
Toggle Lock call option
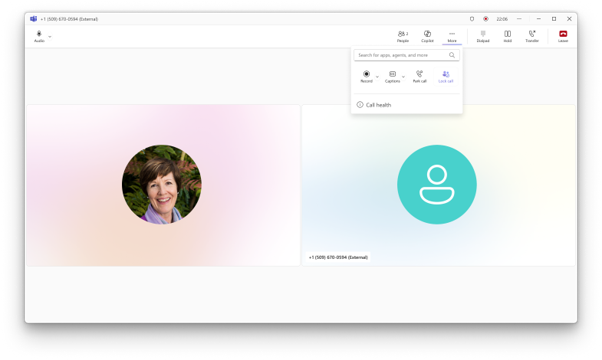point(446,76)
